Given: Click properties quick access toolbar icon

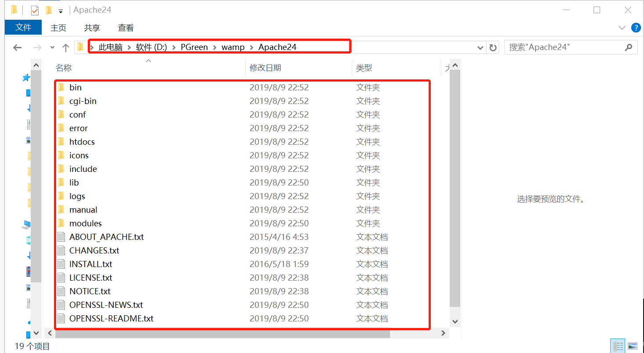Looking at the screenshot, I should (35, 11).
